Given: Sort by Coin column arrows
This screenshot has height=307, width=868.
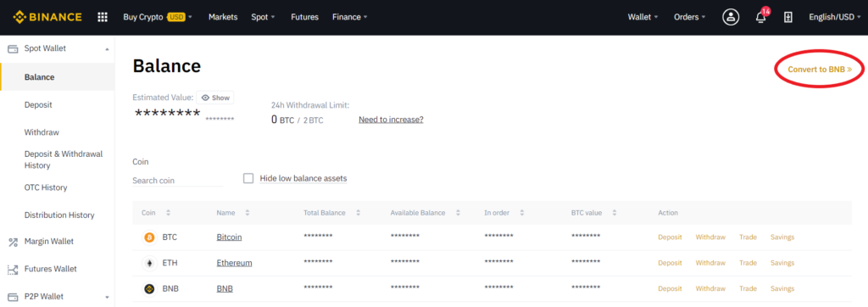Looking at the screenshot, I should click(x=169, y=213).
